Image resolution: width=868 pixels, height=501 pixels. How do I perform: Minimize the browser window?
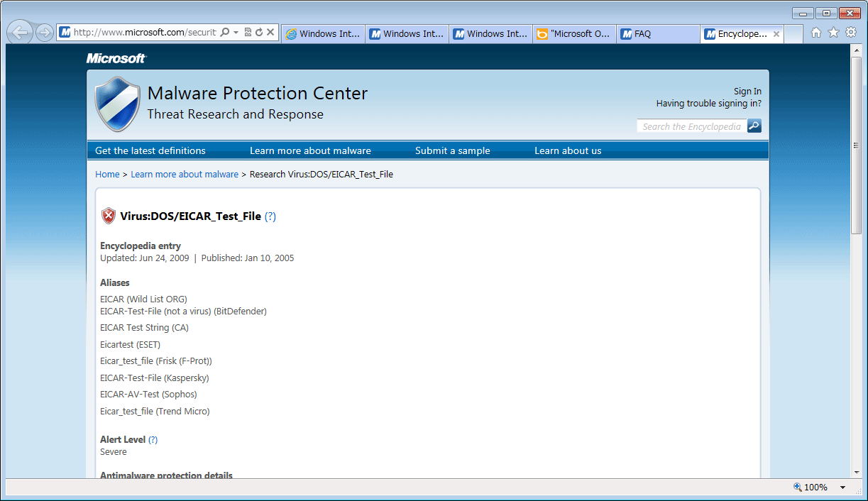pyautogui.click(x=803, y=13)
